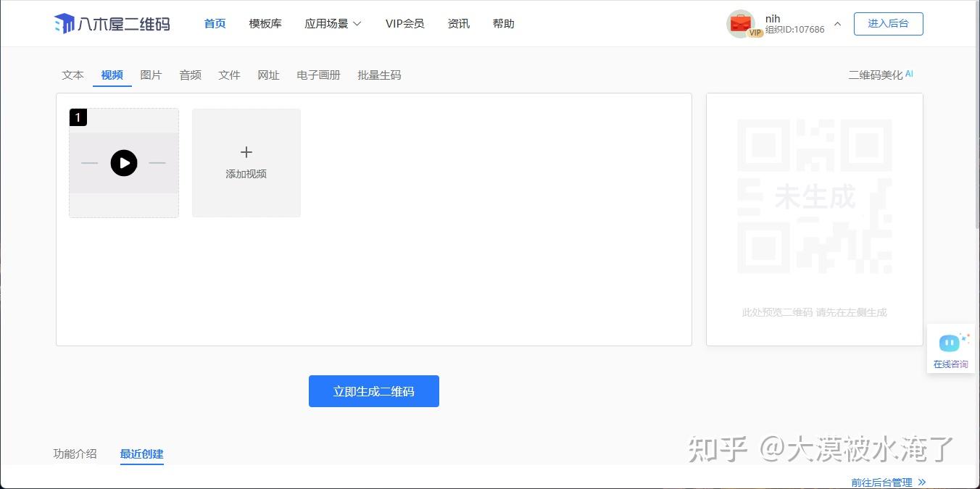Select the 最近创建 tab
The image size is (980, 489).
[142, 454]
